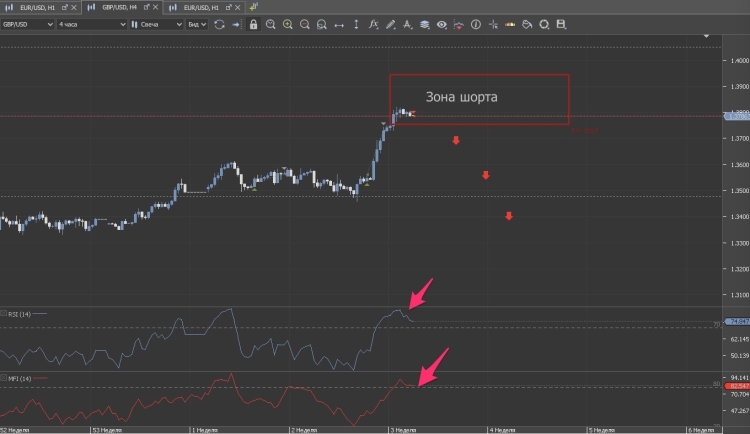Screen dimensions: 750x434
Task: Open the paint bucket color settings
Action: (527, 24)
